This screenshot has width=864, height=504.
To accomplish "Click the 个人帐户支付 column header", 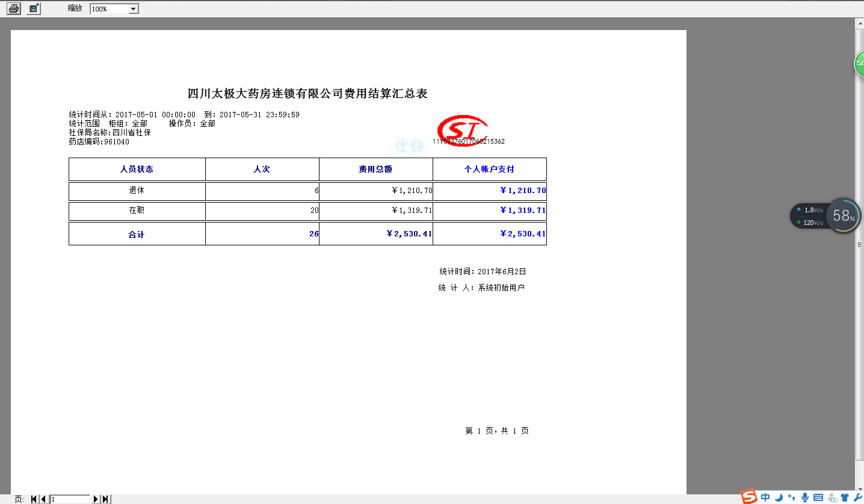I will pos(490,169).
